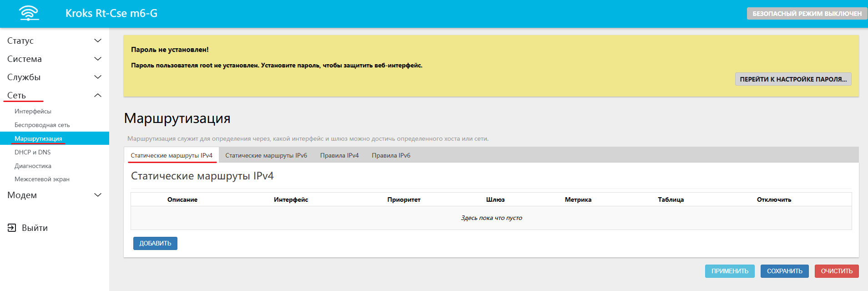This screenshot has height=291, width=868.
Task: Click the Сохранить button
Action: coord(784,271)
